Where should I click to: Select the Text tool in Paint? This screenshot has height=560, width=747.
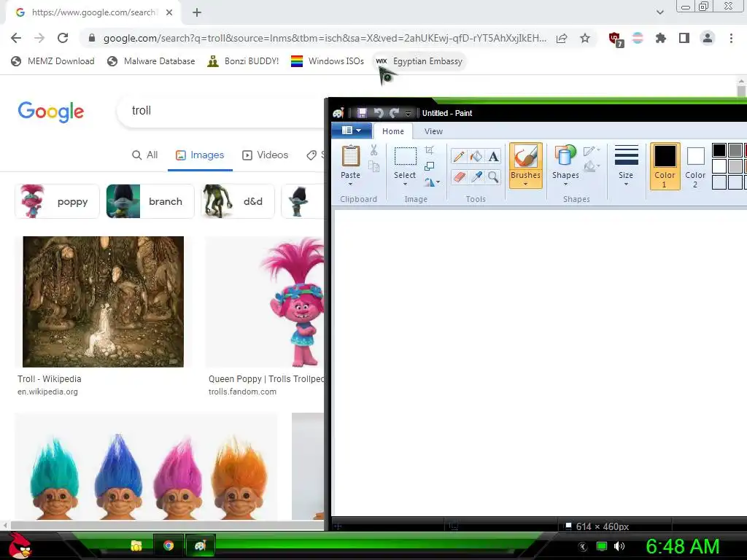[494, 156]
